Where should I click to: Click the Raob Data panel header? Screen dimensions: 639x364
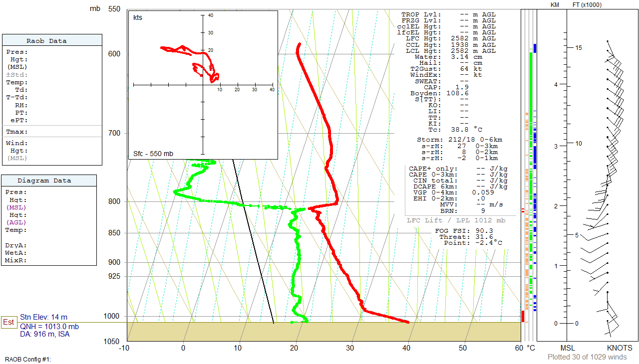pos(52,41)
